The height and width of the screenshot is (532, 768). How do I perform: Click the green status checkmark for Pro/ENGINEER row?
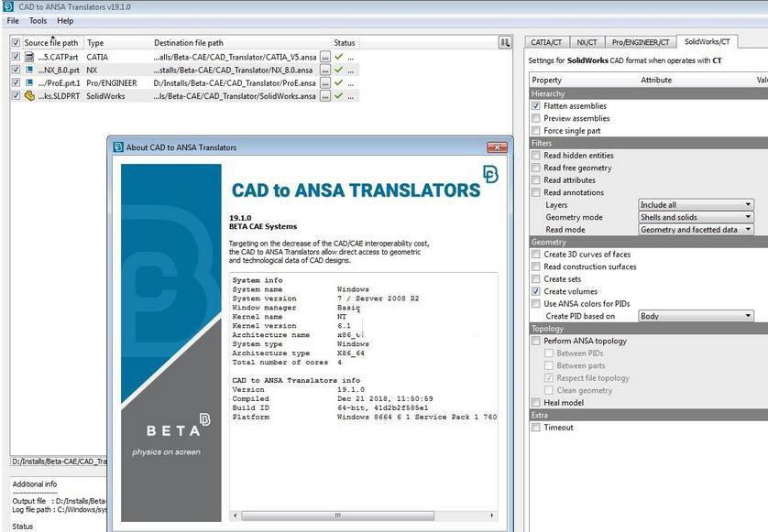pyautogui.click(x=338, y=82)
